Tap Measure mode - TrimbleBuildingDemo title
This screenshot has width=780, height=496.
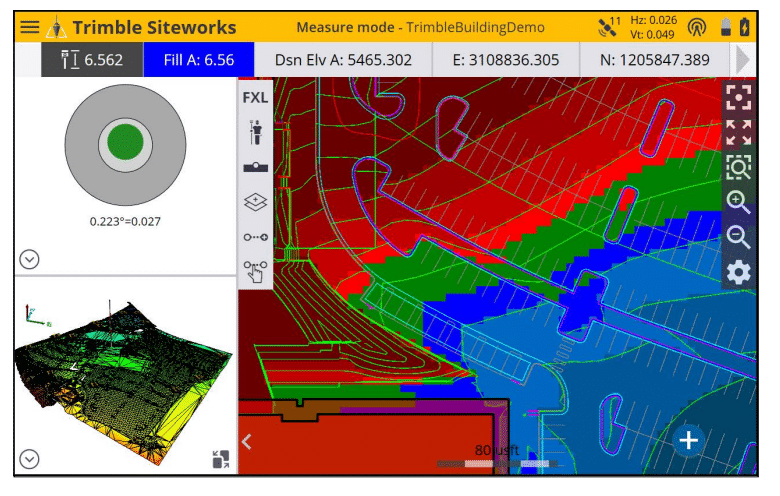point(420,27)
